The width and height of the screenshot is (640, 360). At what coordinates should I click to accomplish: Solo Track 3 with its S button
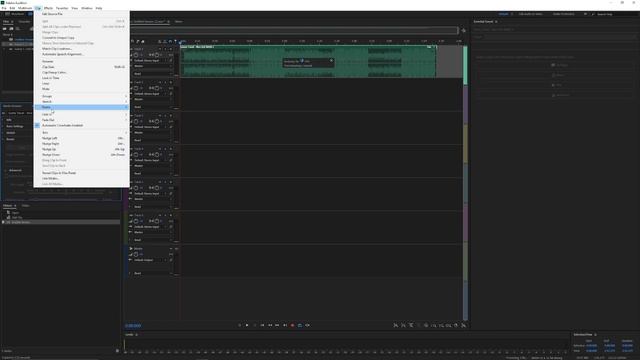[x=165, y=116]
